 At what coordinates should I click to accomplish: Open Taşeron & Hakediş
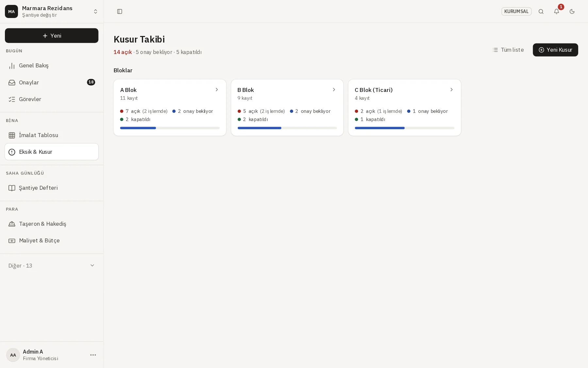tap(52, 224)
